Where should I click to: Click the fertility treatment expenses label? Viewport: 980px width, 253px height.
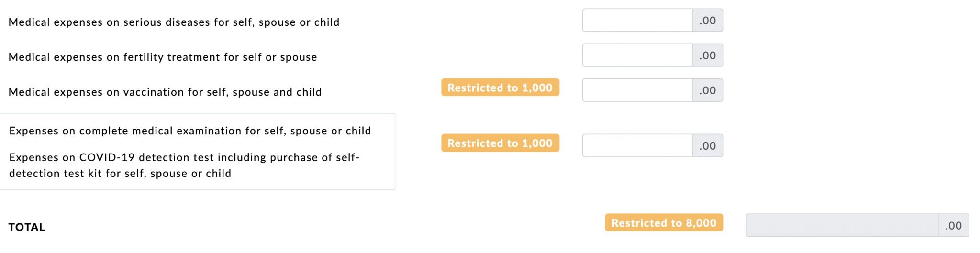point(163,57)
